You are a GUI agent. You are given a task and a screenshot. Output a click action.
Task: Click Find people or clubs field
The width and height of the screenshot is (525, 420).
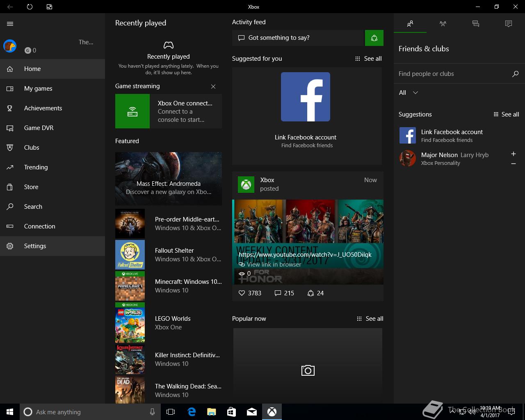click(x=451, y=74)
